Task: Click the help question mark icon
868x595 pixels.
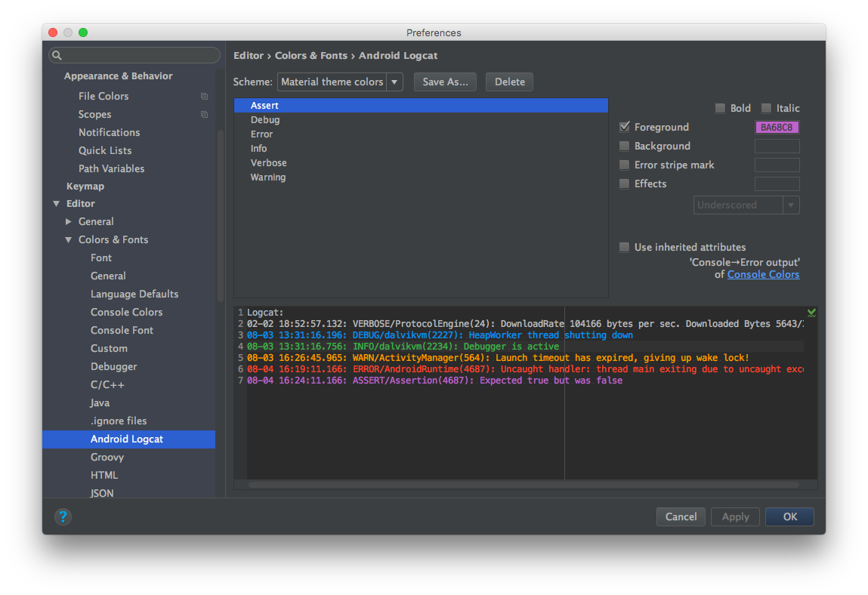Action: [x=63, y=517]
